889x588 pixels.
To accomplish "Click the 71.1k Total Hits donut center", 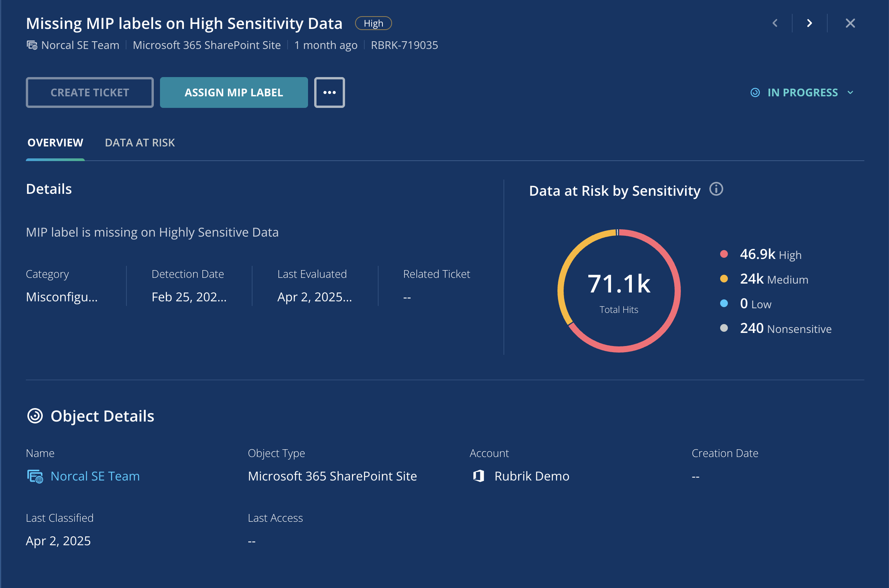I will coord(619,291).
